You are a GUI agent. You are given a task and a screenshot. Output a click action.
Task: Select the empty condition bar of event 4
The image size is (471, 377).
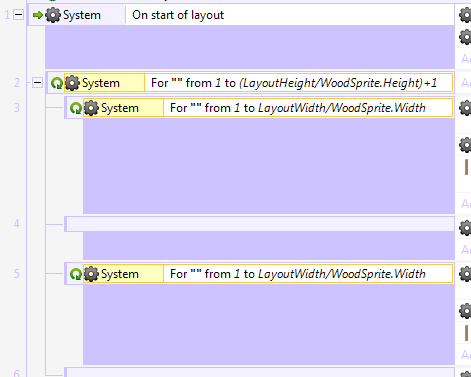pyautogui.click(x=260, y=224)
